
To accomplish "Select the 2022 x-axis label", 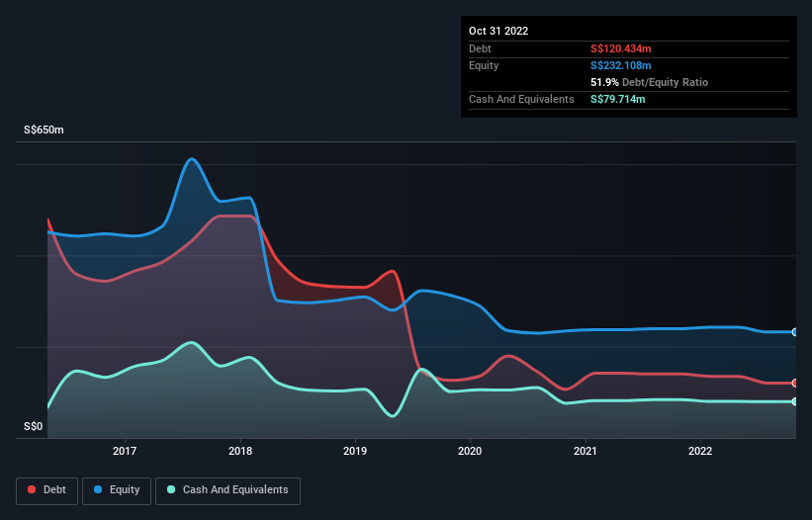I will pos(700,451).
